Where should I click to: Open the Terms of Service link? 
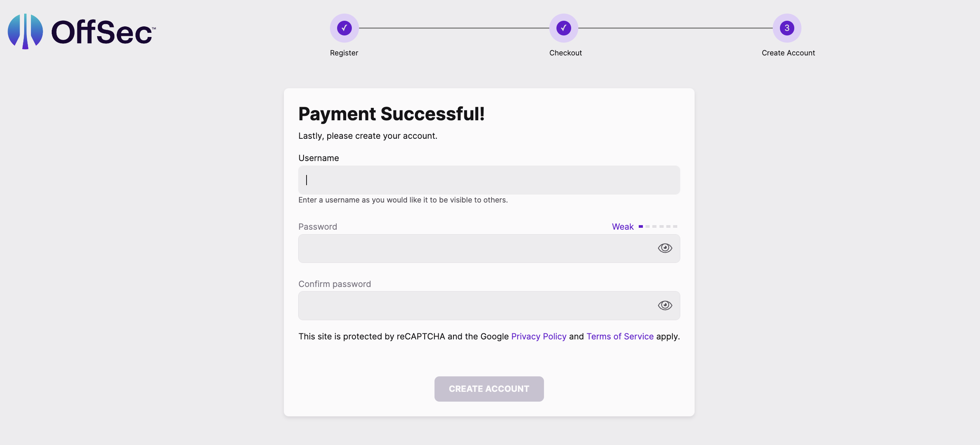620,336
